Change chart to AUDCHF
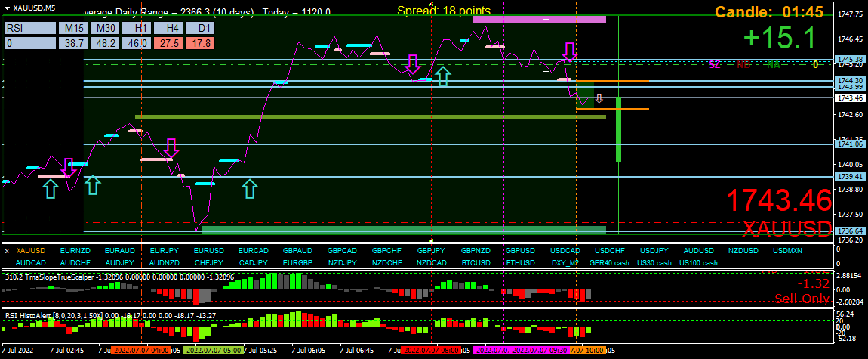 pyautogui.click(x=75, y=262)
